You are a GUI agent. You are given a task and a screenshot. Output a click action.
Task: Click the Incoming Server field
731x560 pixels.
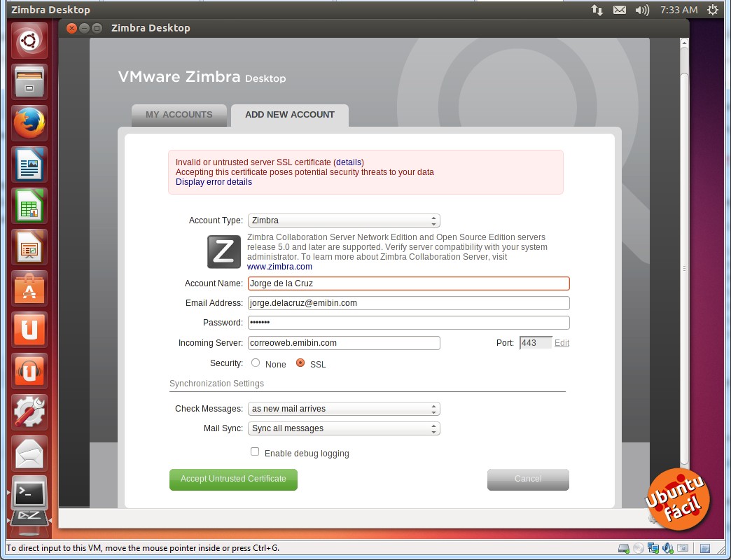point(344,343)
